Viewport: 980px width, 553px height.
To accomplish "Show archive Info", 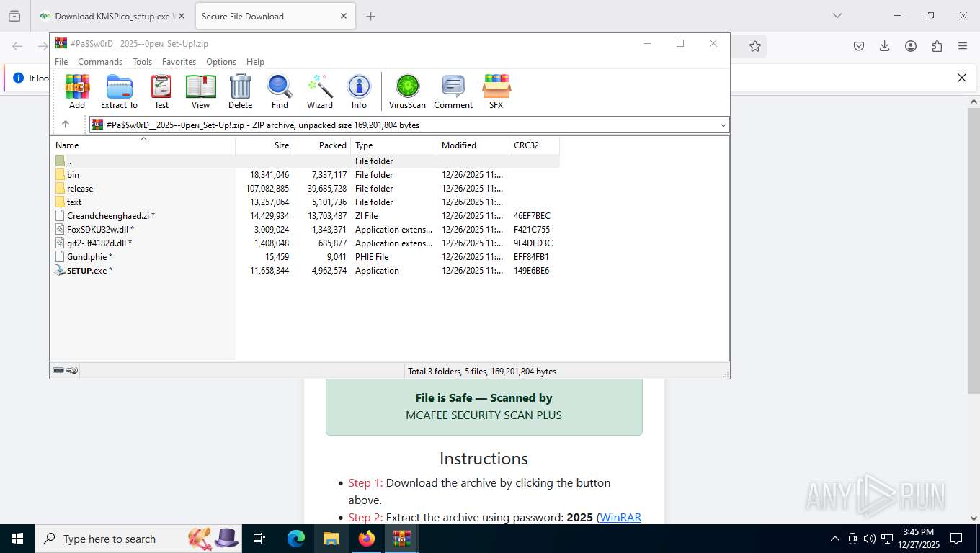I will [x=359, y=91].
